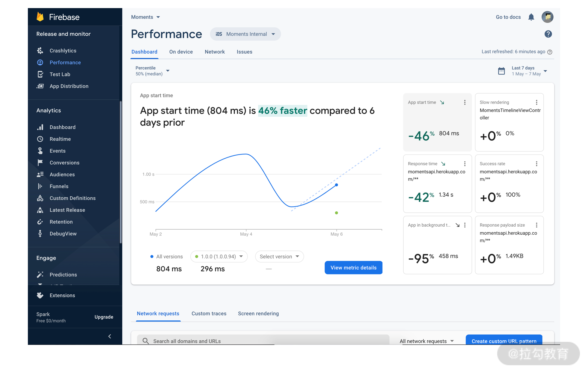Click View metric details button
This screenshot has width=588, height=373.
[x=353, y=268]
